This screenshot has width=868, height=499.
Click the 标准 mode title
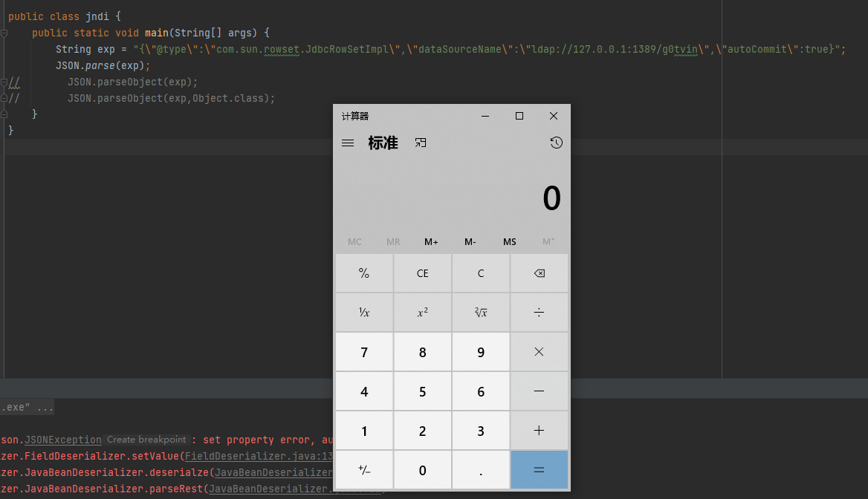tap(383, 143)
